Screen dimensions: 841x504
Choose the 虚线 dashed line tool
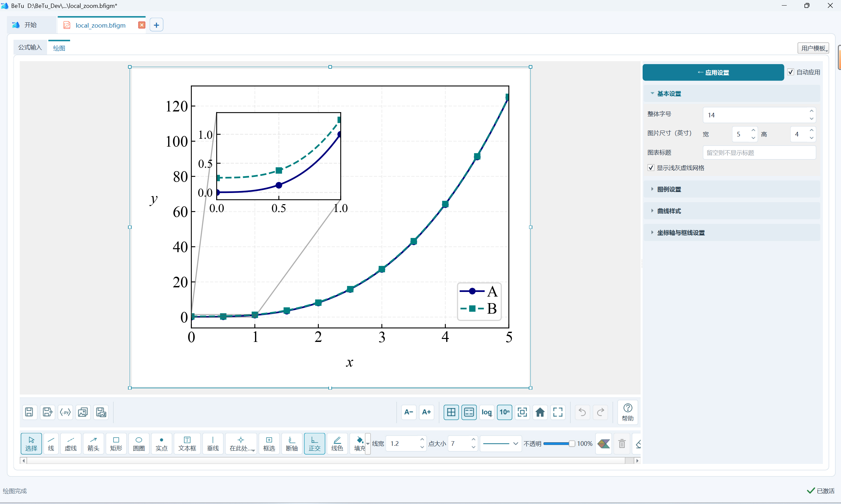71,443
